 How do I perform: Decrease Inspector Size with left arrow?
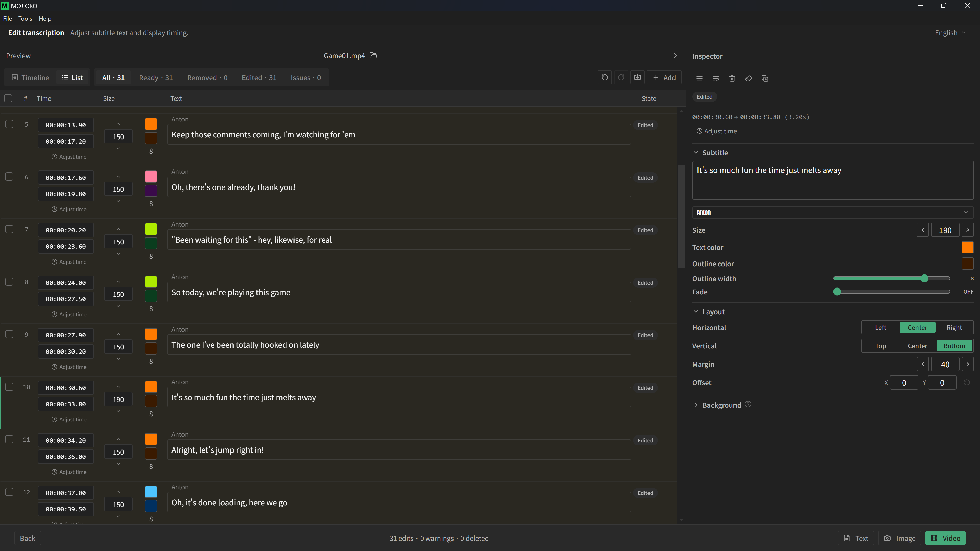(923, 230)
